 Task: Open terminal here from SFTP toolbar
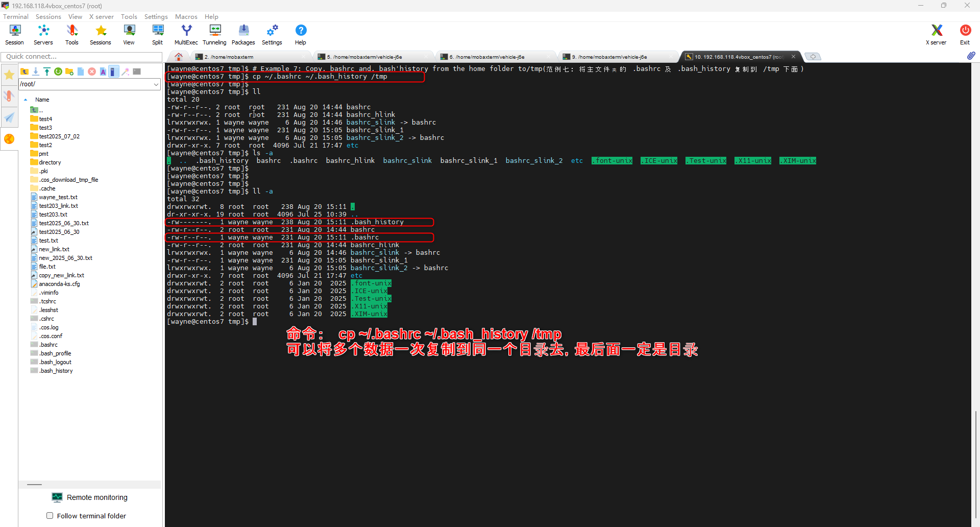pos(137,71)
